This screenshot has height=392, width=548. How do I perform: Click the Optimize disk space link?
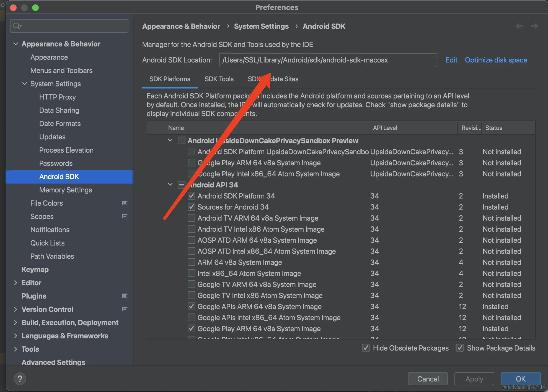[496, 60]
